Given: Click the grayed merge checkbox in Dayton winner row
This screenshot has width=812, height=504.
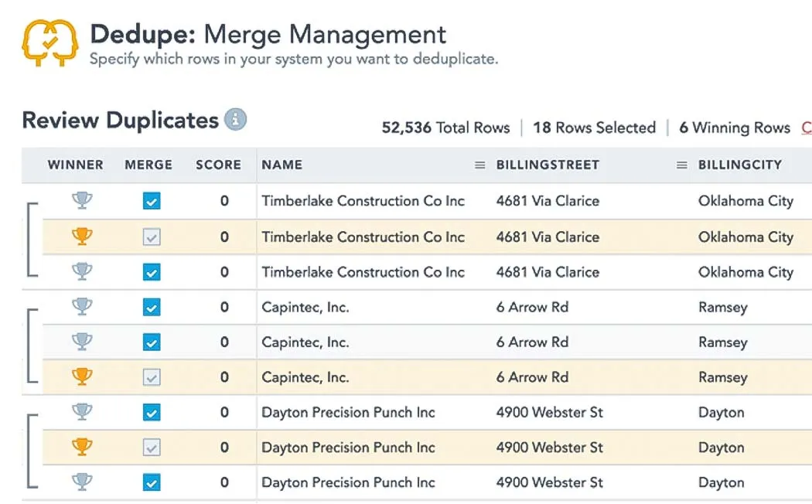Looking at the screenshot, I should [152, 448].
